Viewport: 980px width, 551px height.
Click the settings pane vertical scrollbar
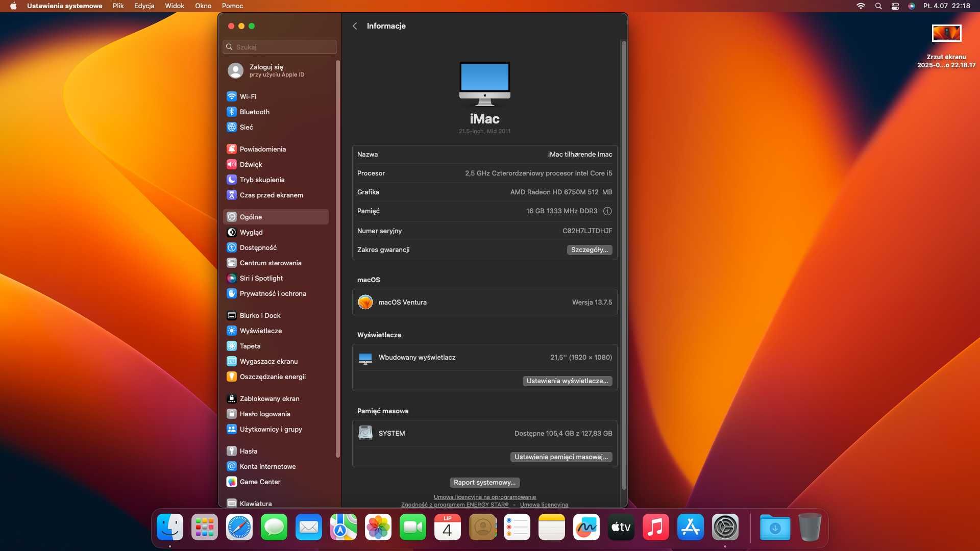point(624,265)
